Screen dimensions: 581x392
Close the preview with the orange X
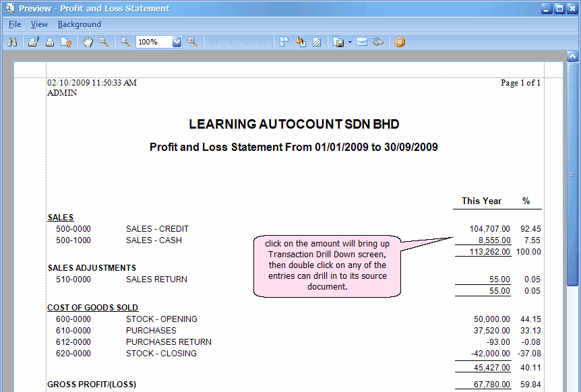pos(400,42)
